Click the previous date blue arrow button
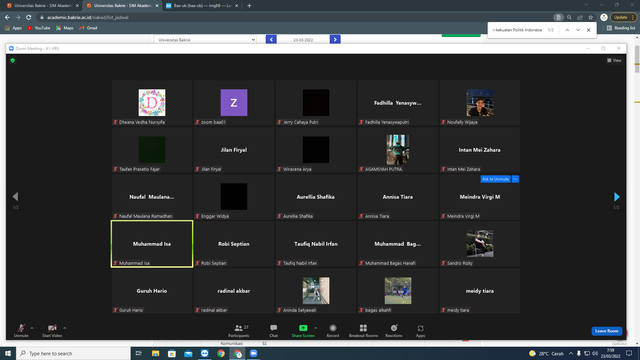Viewport: 640px width, 360px height. (x=271, y=40)
